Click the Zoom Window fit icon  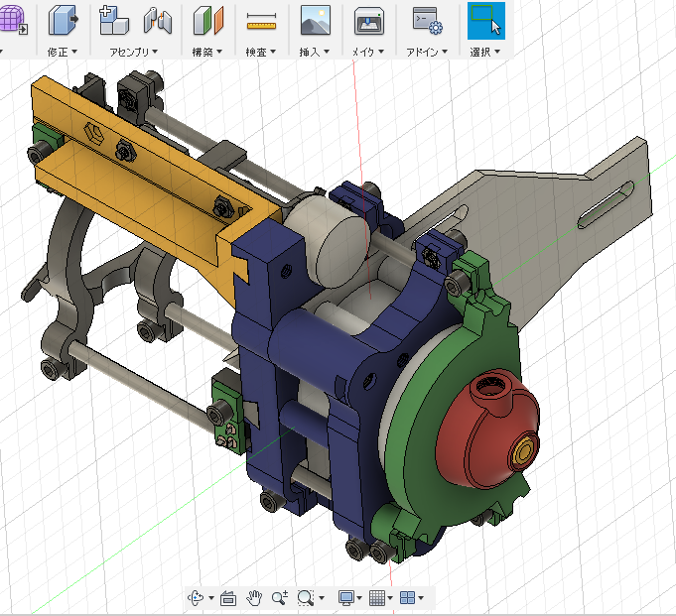point(306,598)
